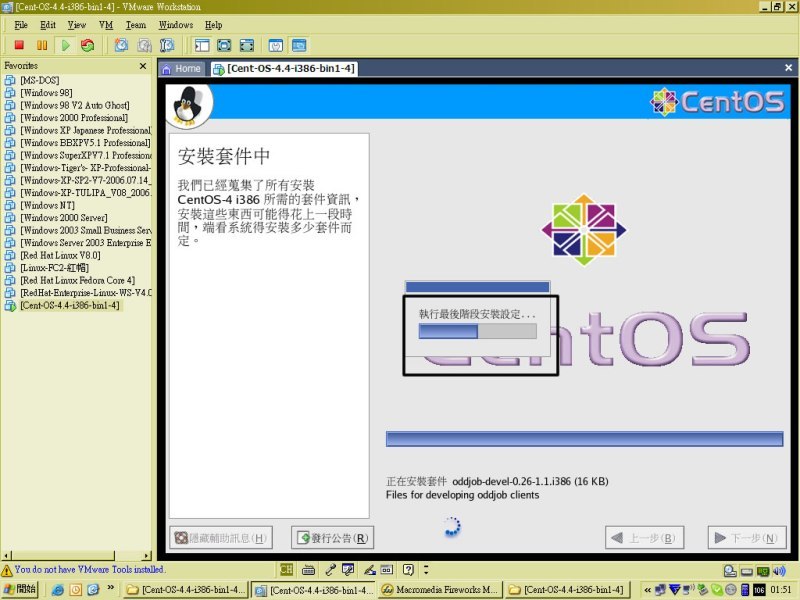Select [Linux-FC2-紅帽] favorite
800x600 pixels.
(x=54, y=268)
